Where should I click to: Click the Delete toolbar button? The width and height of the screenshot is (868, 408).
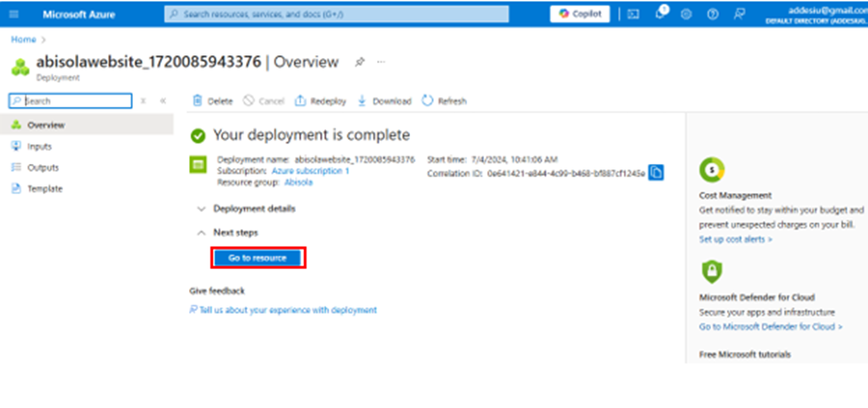(x=213, y=101)
